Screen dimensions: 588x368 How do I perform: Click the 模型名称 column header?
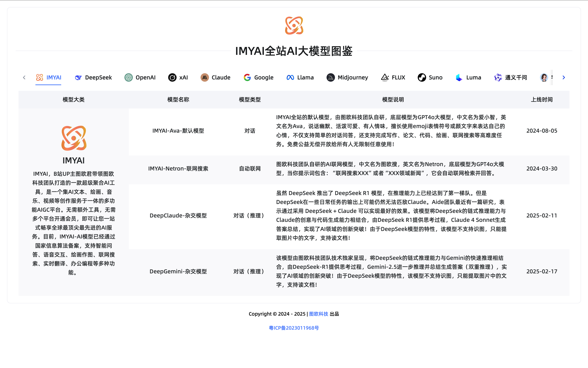(x=178, y=100)
